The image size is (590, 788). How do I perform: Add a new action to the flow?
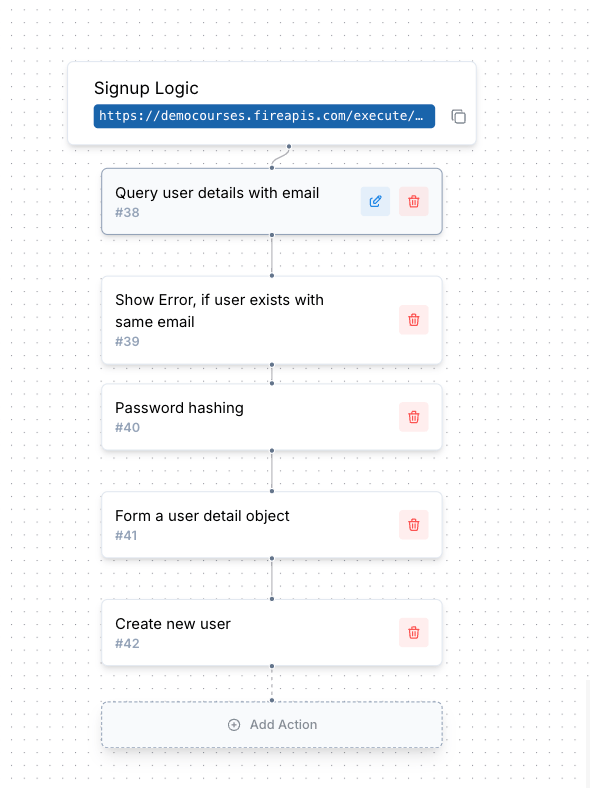[x=272, y=725]
